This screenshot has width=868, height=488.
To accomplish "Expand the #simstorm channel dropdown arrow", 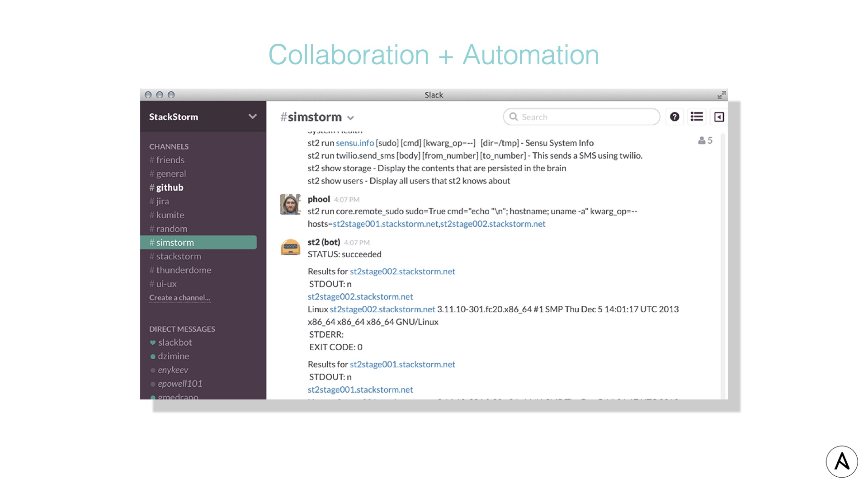I will click(350, 118).
